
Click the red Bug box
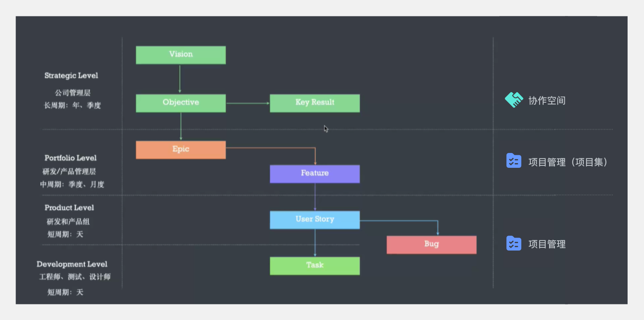(x=431, y=245)
